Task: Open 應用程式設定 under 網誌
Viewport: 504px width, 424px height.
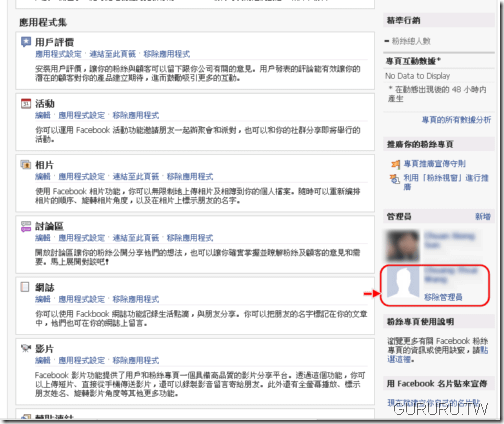Action: 82,299
